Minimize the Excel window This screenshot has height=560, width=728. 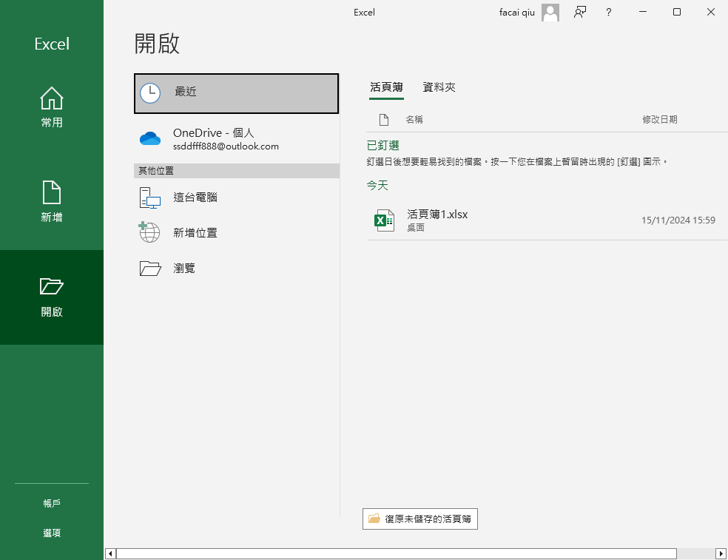[x=643, y=12]
